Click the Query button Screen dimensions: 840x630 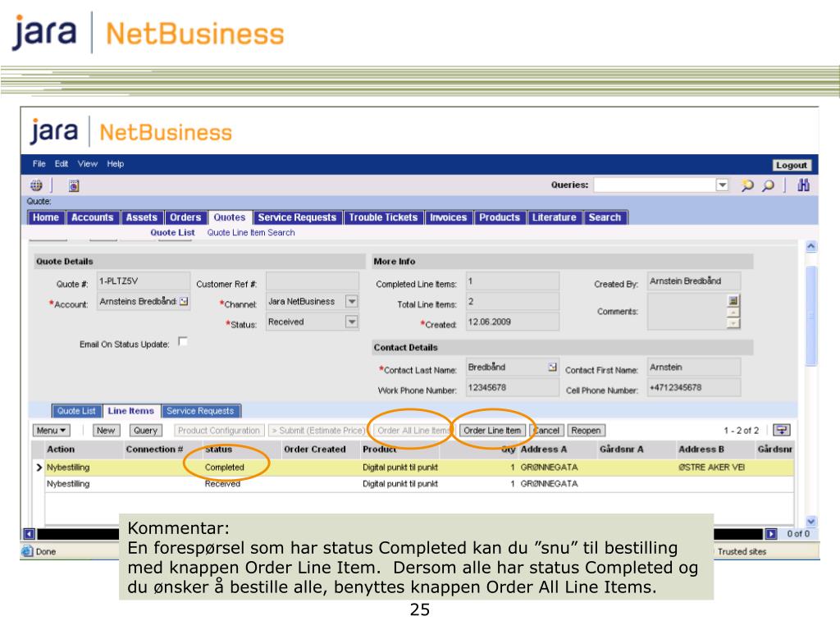point(145,430)
